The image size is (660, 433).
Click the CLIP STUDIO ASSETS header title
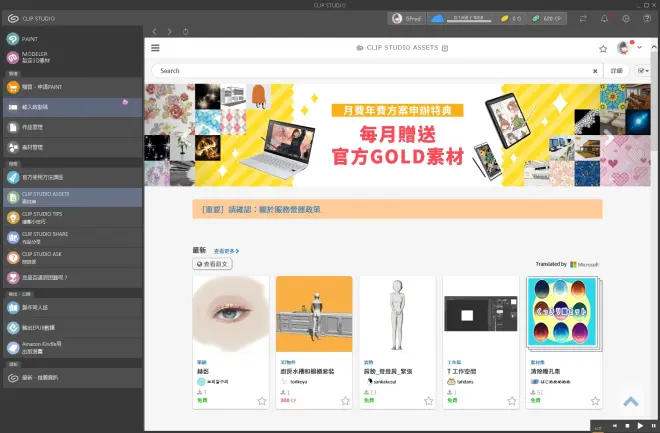[402, 48]
